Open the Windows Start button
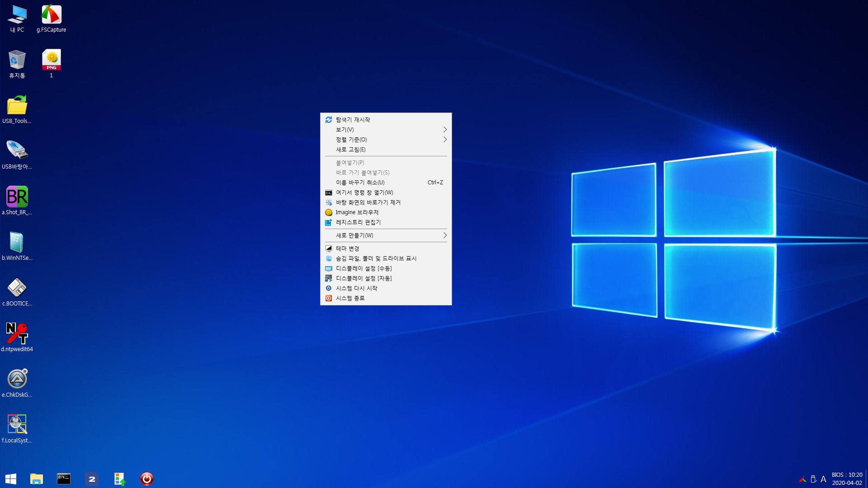 (11, 479)
